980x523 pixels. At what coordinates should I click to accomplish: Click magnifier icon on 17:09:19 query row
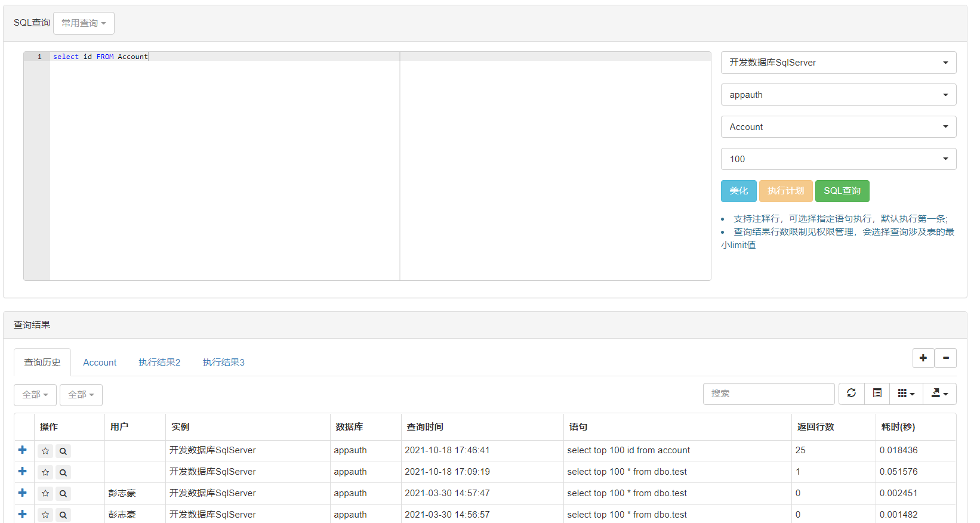tap(63, 472)
